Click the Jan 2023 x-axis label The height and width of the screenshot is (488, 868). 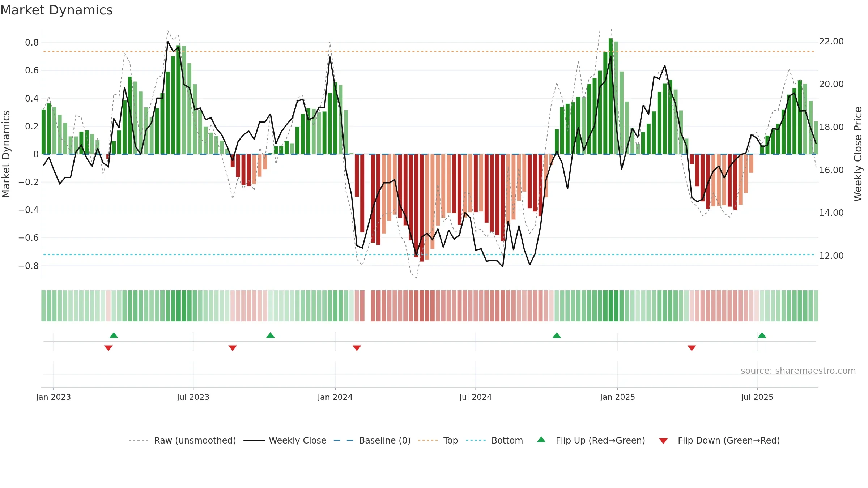pyautogui.click(x=54, y=397)
